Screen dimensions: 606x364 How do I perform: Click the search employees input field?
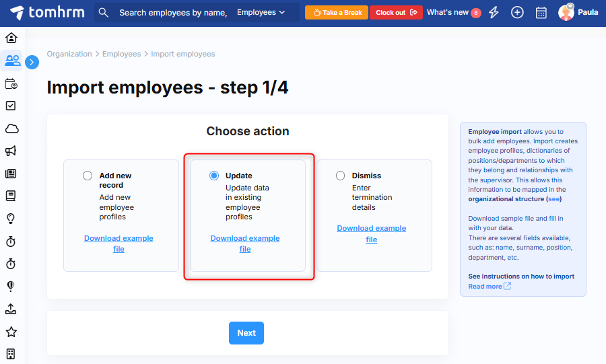click(172, 12)
